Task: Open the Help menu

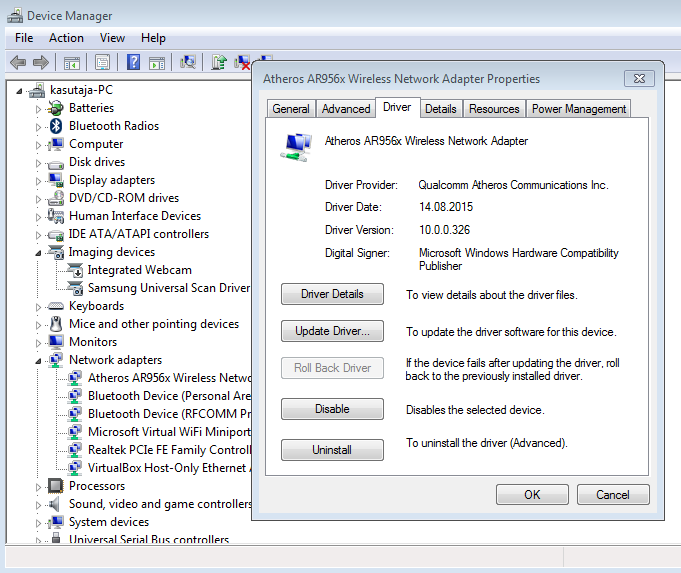Action: [x=153, y=38]
